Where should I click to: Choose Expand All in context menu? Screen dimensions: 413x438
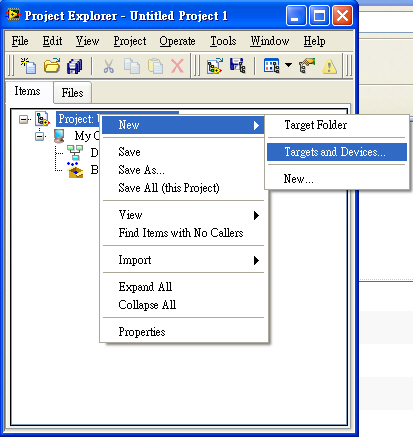click(183, 287)
